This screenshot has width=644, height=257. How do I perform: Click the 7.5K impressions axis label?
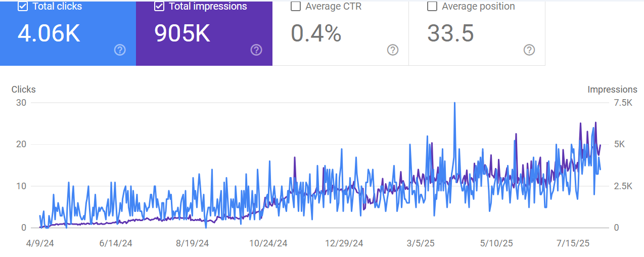point(623,103)
